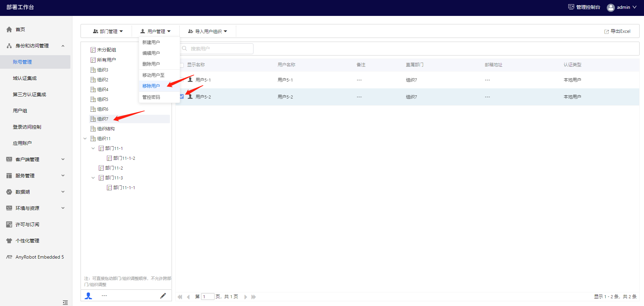Click the 搜索用户 search field
This screenshot has width=644, height=306.
217,49
